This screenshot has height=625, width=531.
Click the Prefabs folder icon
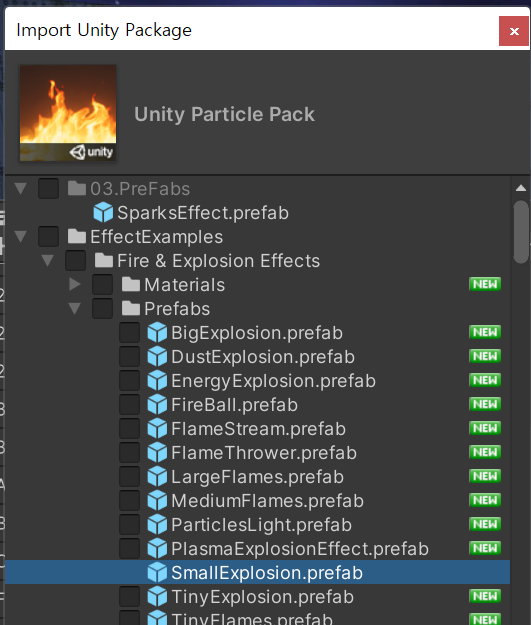click(131, 309)
